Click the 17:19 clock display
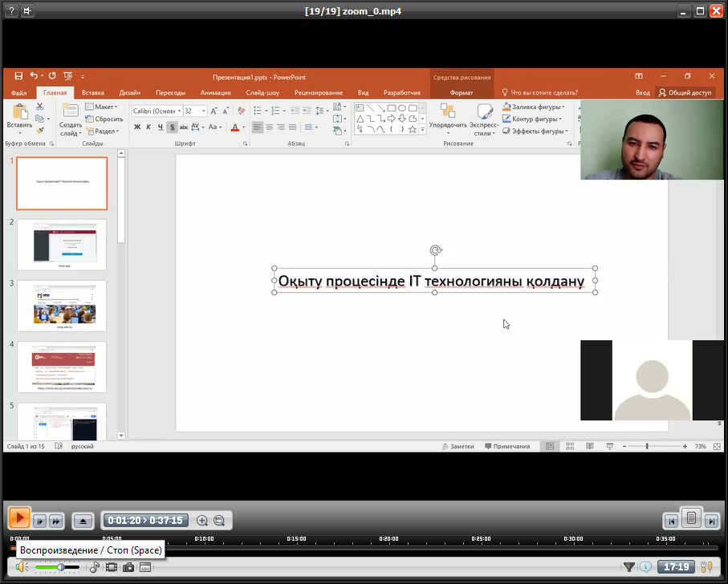The width and height of the screenshot is (728, 584). click(x=677, y=567)
